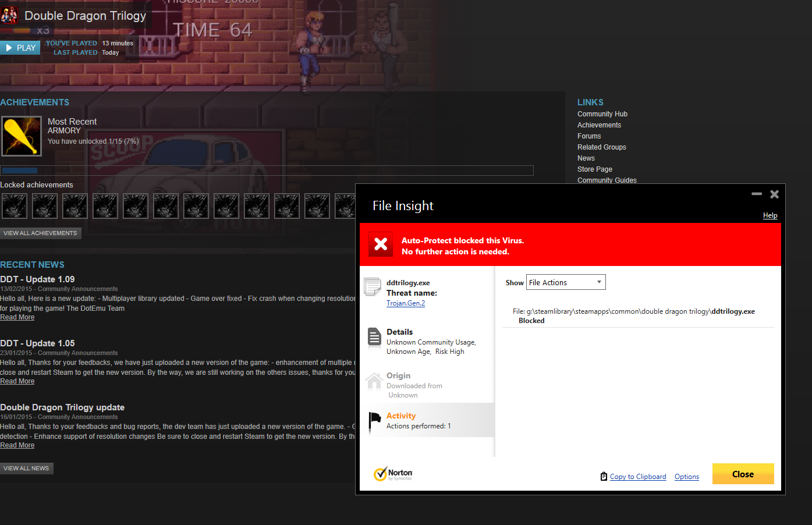This screenshot has height=525, width=812.
Task: Minimize the File Insight window
Action: pos(757,194)
